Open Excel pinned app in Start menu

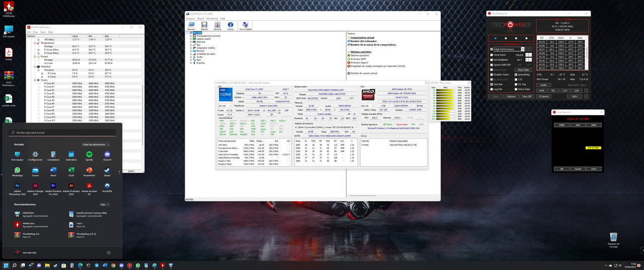(x=71, y=172)
